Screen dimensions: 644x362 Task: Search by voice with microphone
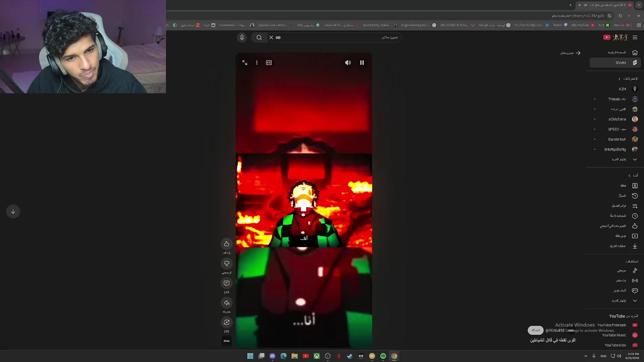pyautogui.click(x=242, y=37)
